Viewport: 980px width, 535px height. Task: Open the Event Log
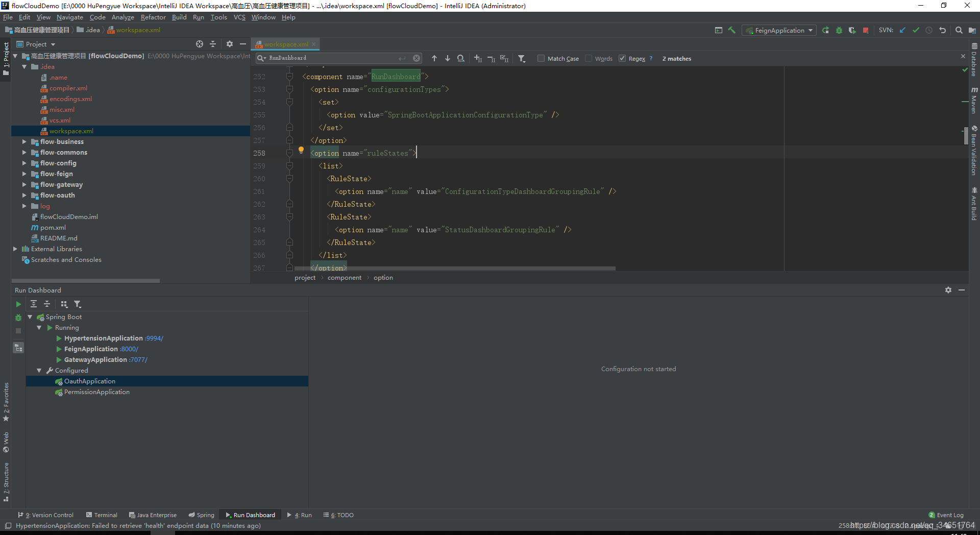pyautogui.click(x=946, y=515)
